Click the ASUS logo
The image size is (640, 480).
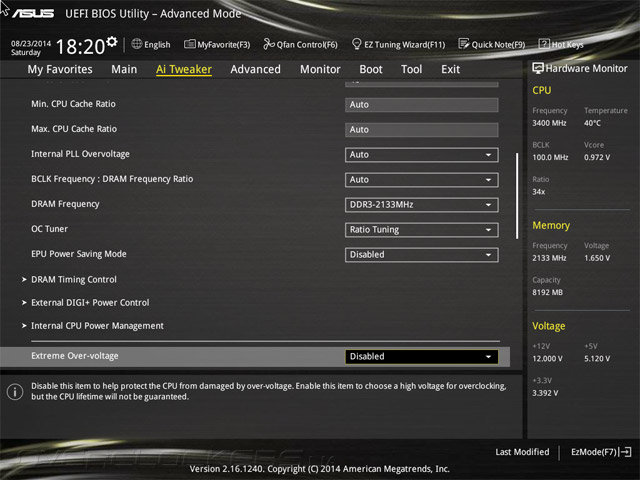pos(33,13)
